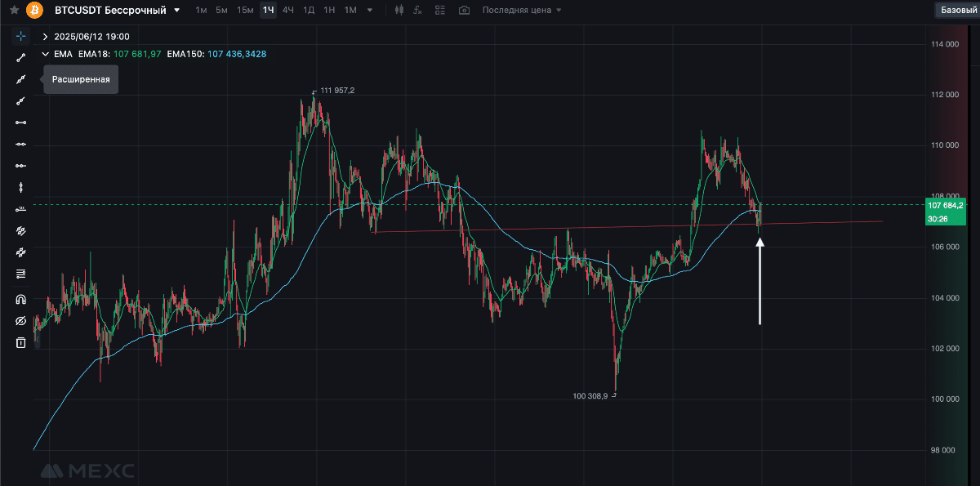Activate the magnet snap tool
This screenshot has width=980, height=486.
tap(20, 300)
